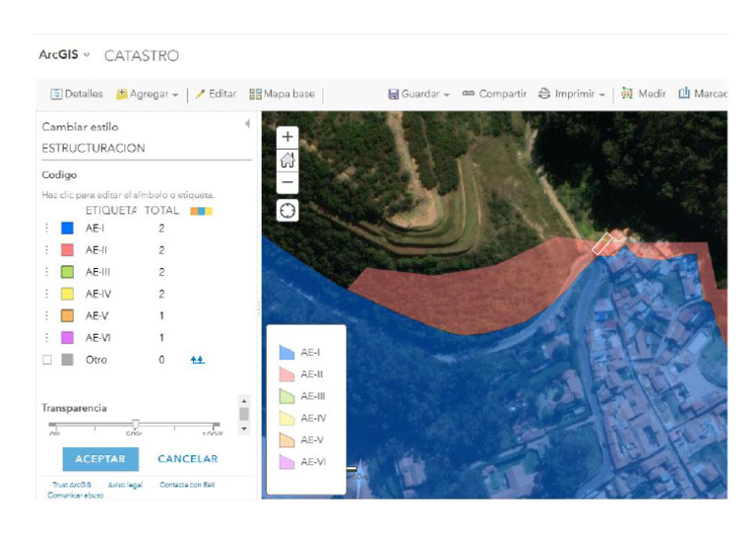Click the drag handle of the AE-I row
The image size is (756, 535).
click(47, 229)
